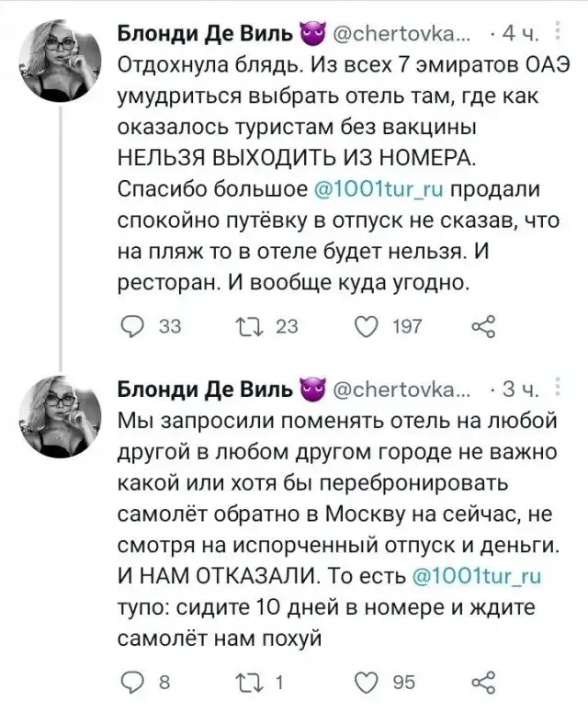Viewport: 588px width, 712px height.
Task: Open Блонди Де Виль name on second tweet
Action: 206,390
